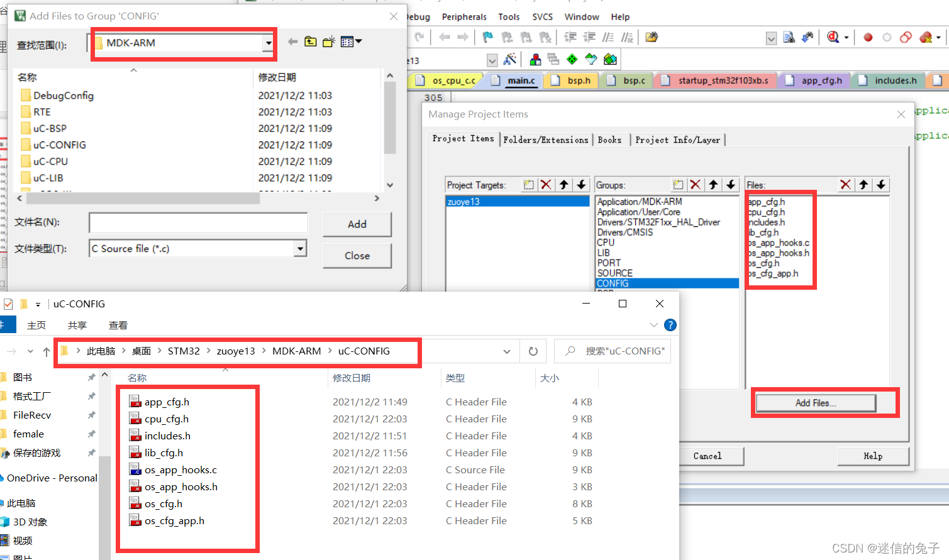The width and height of the screenshot is (949, 560).
Task: Click the Select Software Packs icon
Action: [x=591, y=59]
